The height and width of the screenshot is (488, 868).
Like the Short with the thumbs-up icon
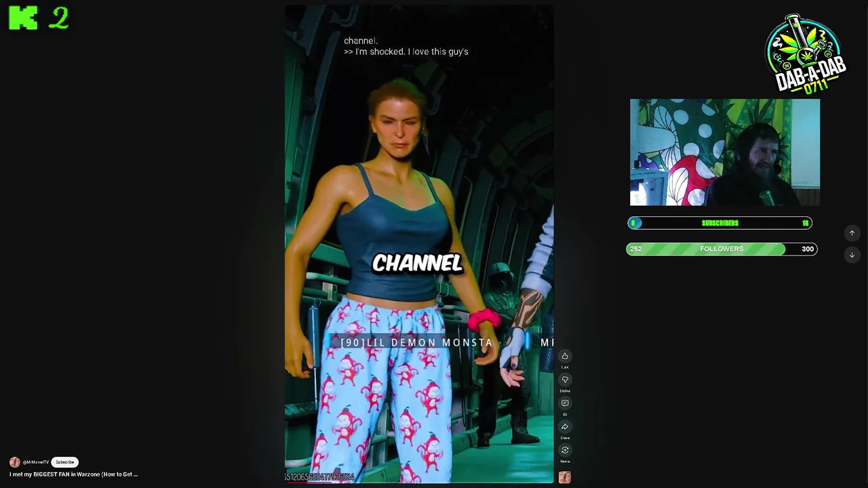pos(565,357)
